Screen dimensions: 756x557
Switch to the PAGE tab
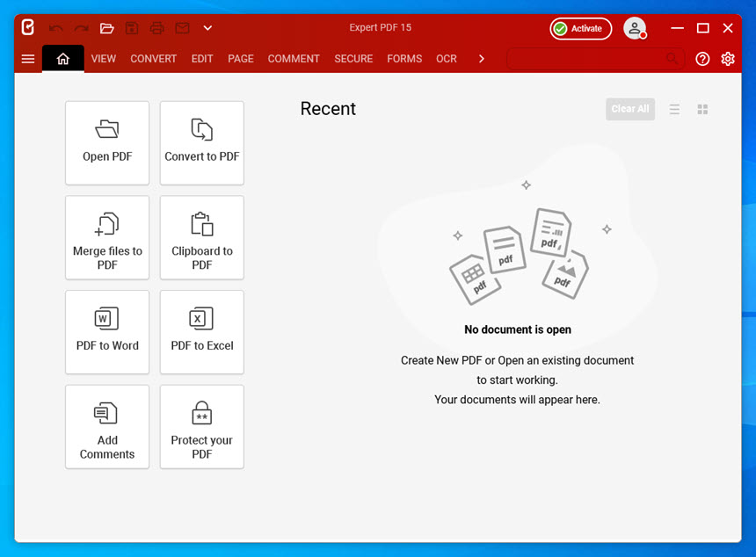pos(241,59)
